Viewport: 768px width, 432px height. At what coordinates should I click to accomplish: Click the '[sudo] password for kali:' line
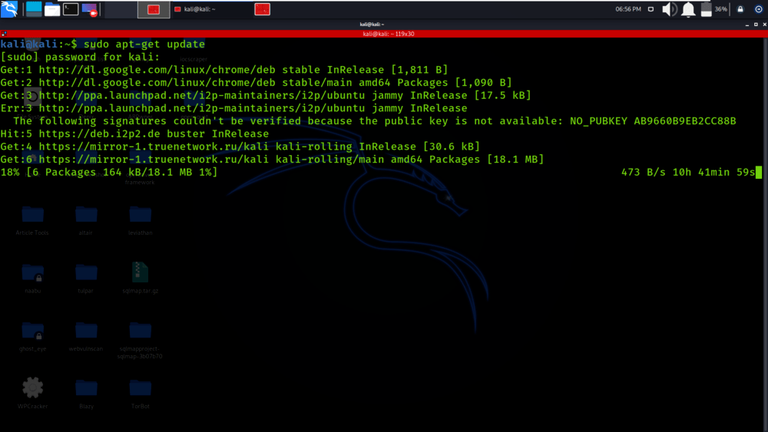(80, 57)
